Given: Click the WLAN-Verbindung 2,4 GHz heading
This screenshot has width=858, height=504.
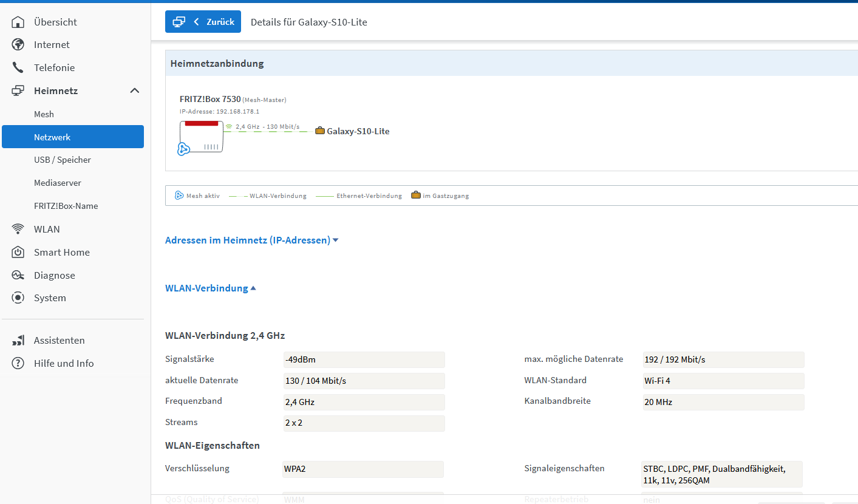Looking at the screenshot, I should (x=225, y=335).
